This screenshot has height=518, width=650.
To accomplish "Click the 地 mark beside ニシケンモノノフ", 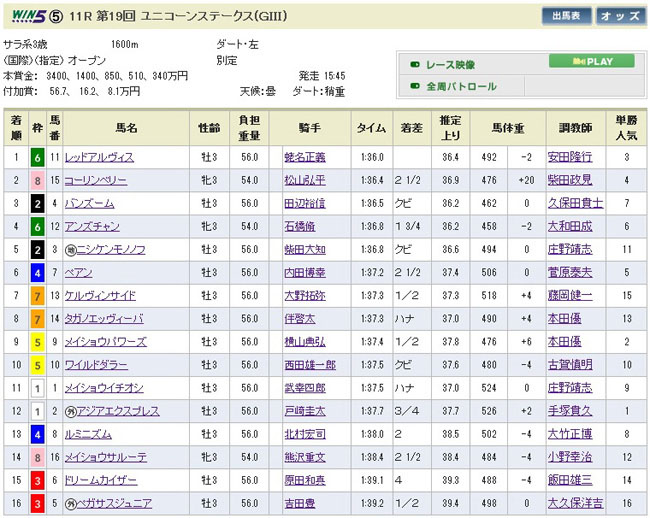I will point(71,249).
